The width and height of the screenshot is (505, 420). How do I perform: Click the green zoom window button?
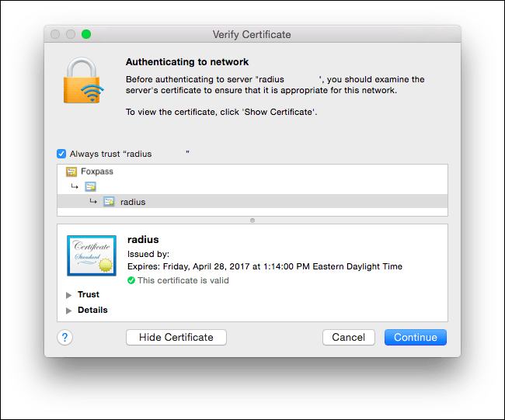click(86, 34)
